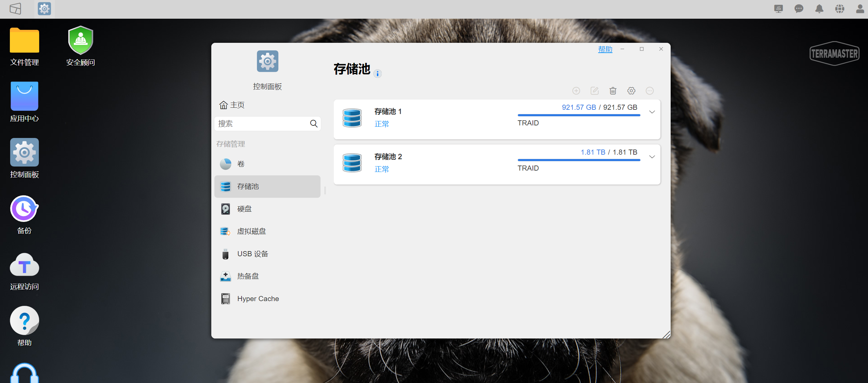Select 硬盘 in the sidebar
Viewport: 868px width, 383px height.
click(x=244, y=209)
